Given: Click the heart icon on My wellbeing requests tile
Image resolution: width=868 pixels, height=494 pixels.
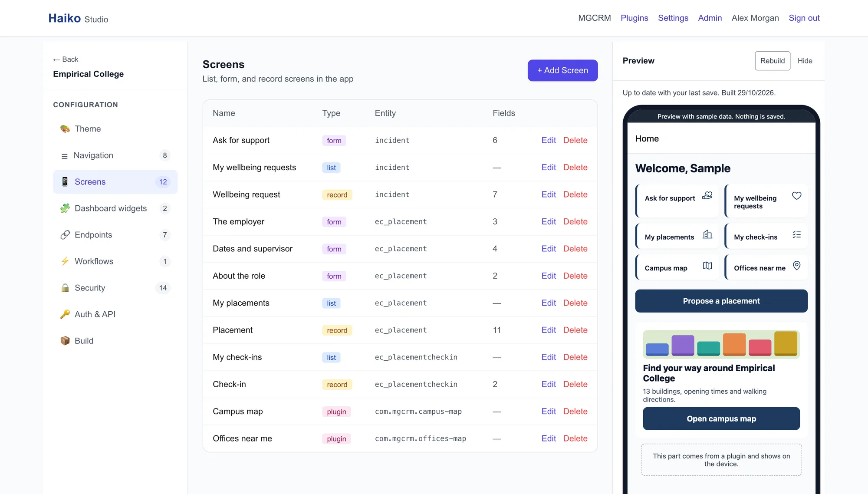Looking at the screenshot, I should [796, 196].
